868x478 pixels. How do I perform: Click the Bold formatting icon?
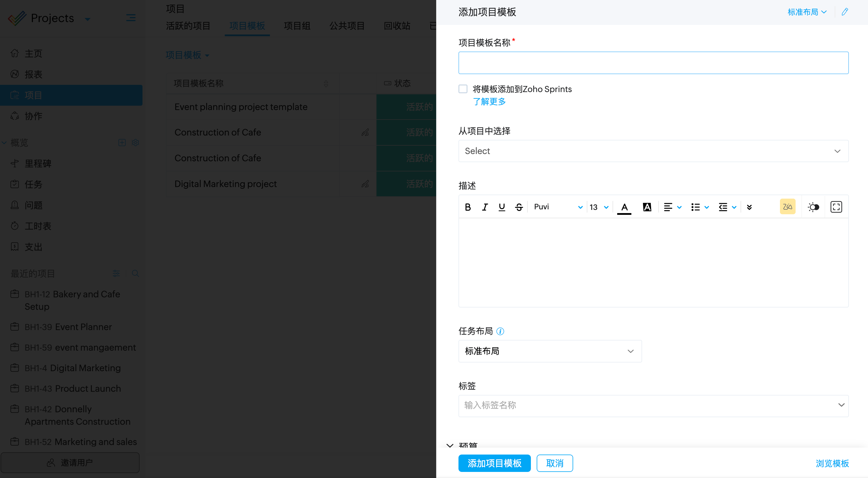click(x=468, y=207)
